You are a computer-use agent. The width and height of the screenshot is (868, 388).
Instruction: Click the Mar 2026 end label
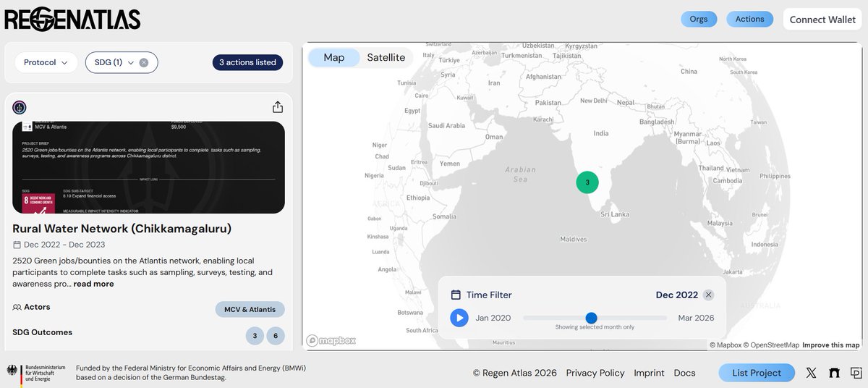pos(696,318)
